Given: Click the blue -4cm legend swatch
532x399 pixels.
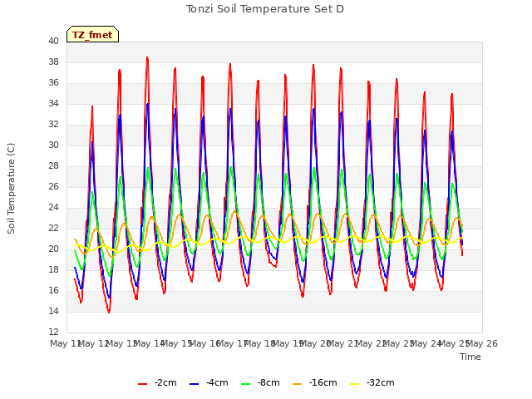Looking at the screenshot, I should click(x=194, y=384).
